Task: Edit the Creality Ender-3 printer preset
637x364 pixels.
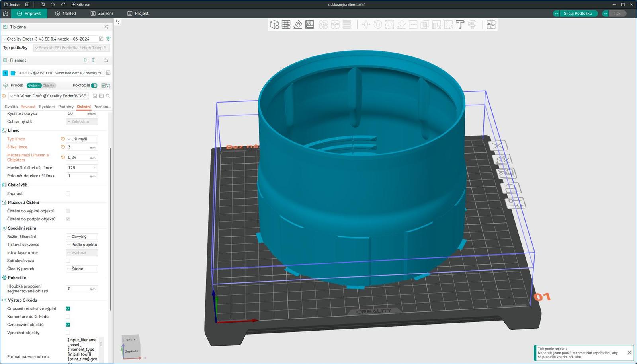Action: [101, 39]
